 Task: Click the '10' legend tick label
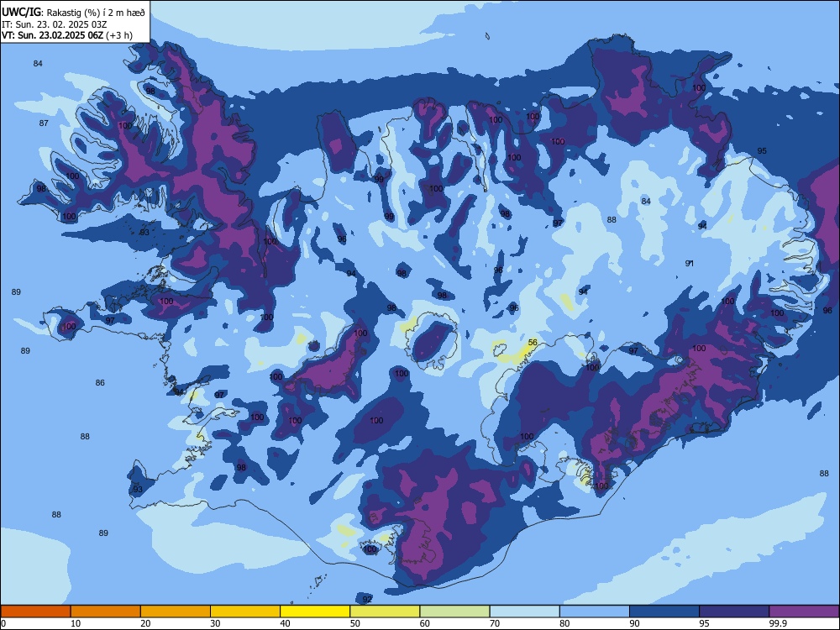coord(76,623)
